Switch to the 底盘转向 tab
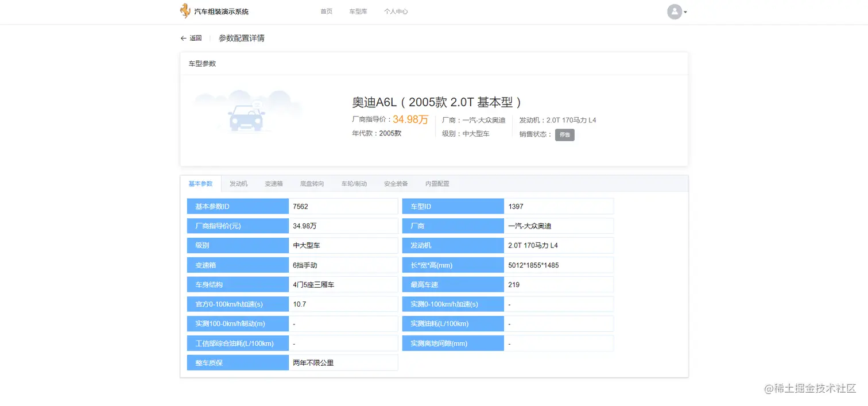 (312, 184)
